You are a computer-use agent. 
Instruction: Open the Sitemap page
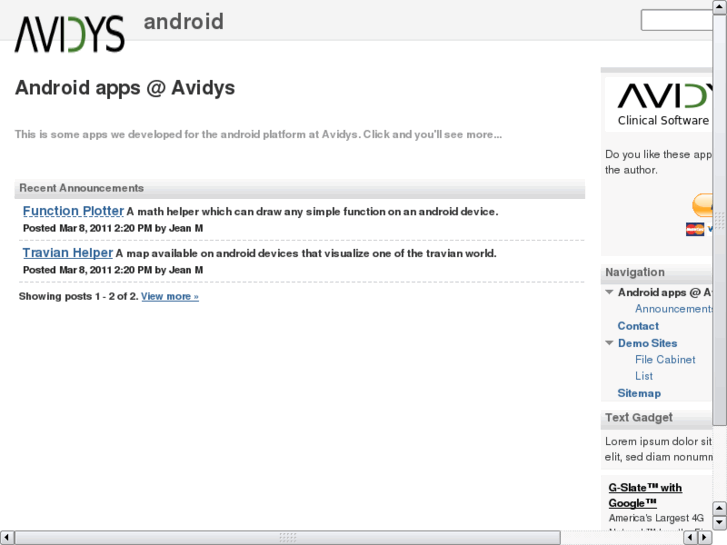(639, 393)
